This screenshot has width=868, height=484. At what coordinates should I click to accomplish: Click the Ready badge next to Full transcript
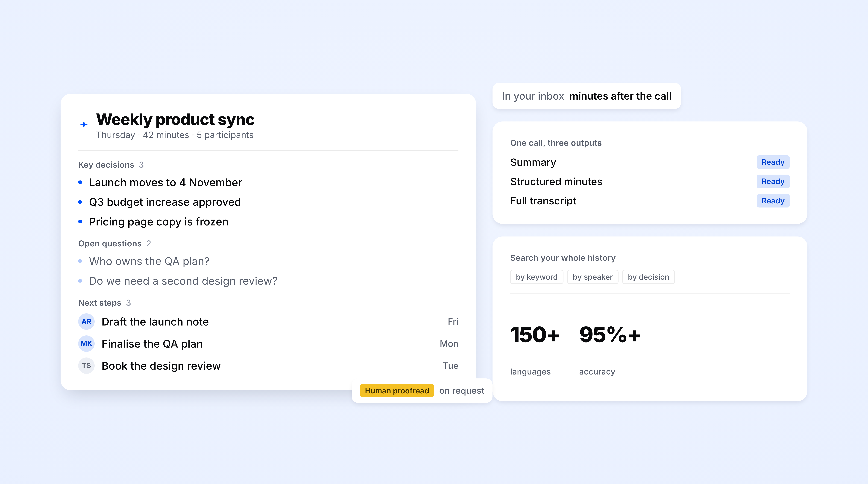[773, 201]
